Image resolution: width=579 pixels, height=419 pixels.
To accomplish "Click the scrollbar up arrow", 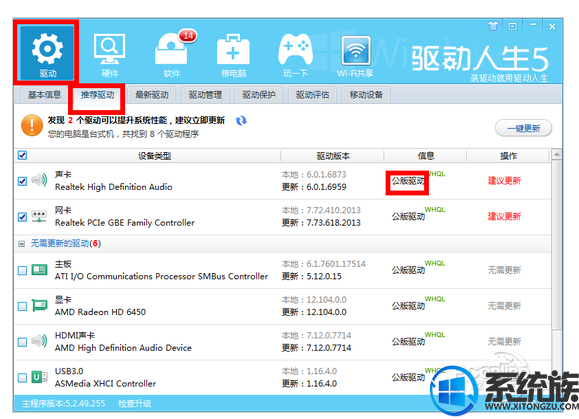I will tap(556, 154).
